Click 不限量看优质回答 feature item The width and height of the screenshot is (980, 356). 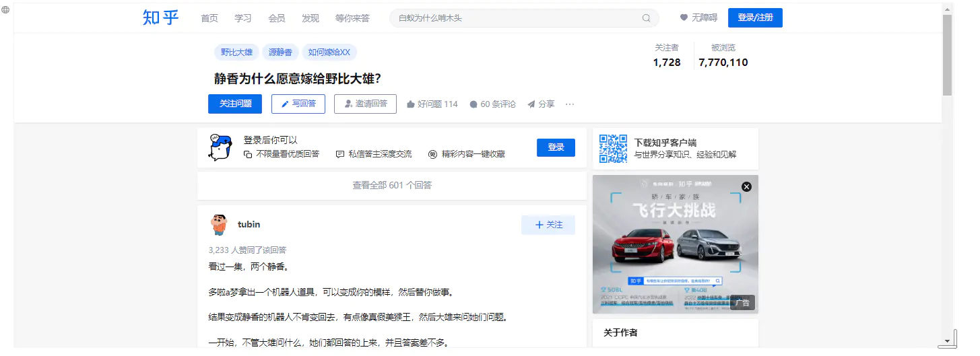tap(282, 154)
